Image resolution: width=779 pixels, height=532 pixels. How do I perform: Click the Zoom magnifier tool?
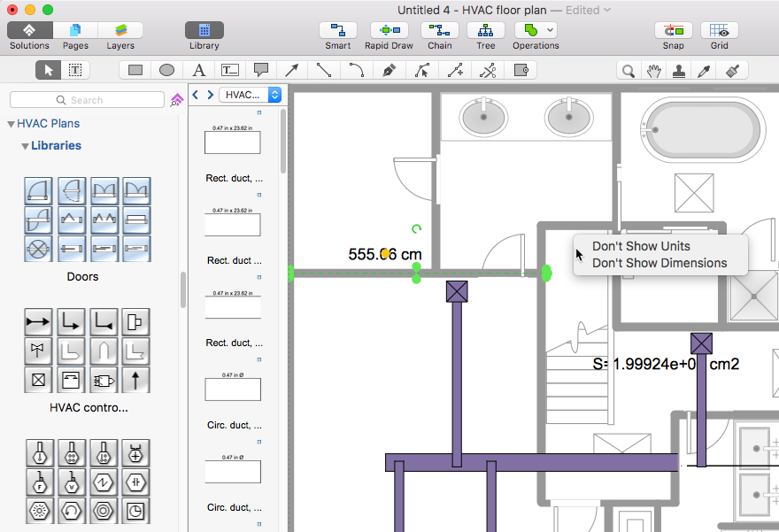point(628,70)
